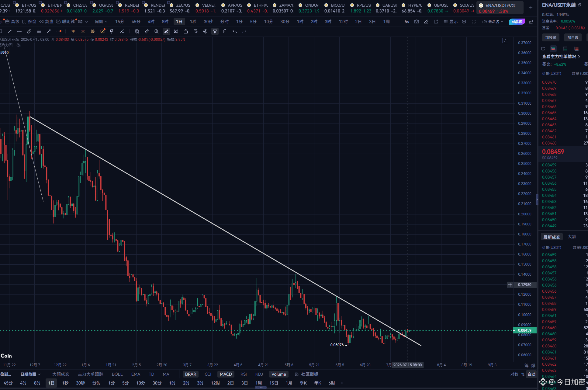Undo the last drawing action
Image resolution: width=588 pixels, height=390 pixels.
click(234, 31)
